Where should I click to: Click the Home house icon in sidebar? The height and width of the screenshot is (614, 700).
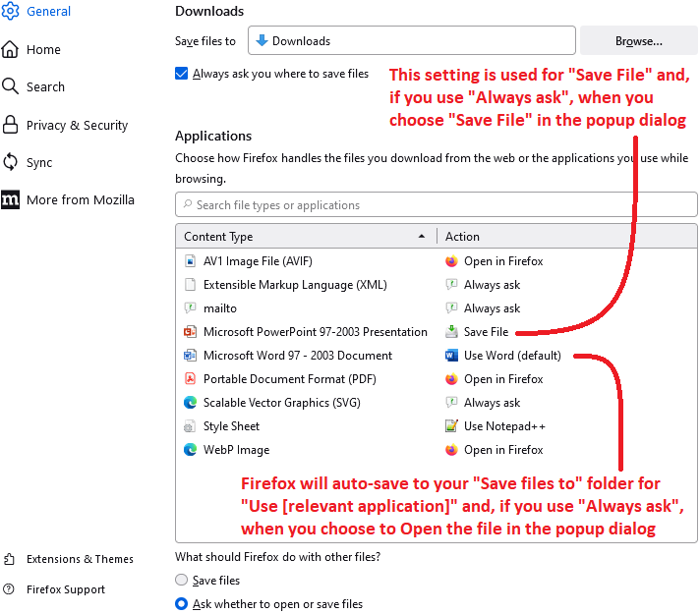[10, 49]
